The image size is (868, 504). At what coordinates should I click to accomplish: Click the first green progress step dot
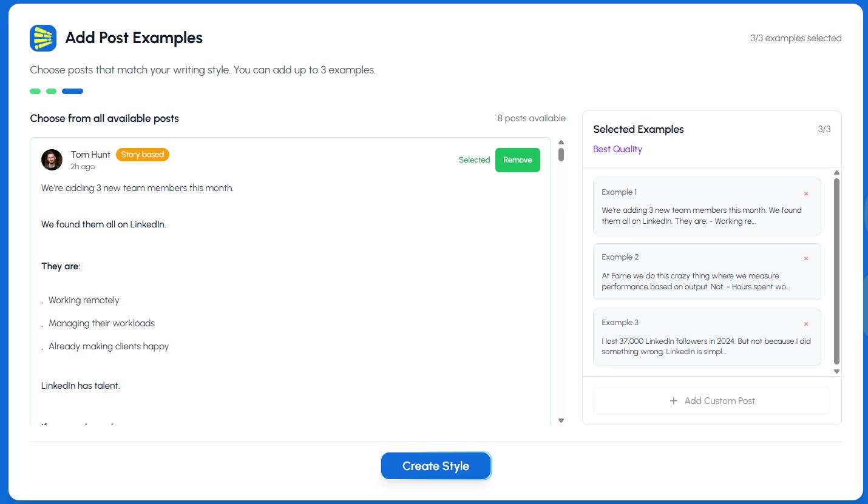(x=35, y=92)
